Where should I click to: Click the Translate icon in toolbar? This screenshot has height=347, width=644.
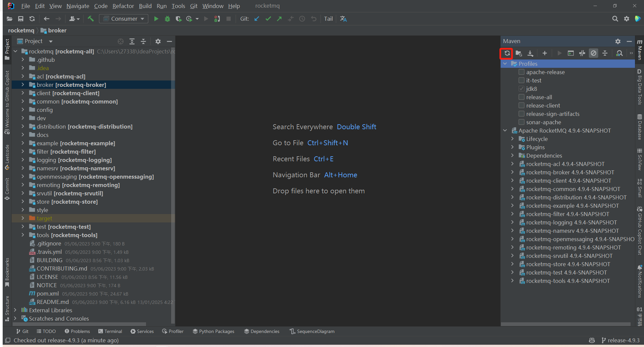pos(343,19)
